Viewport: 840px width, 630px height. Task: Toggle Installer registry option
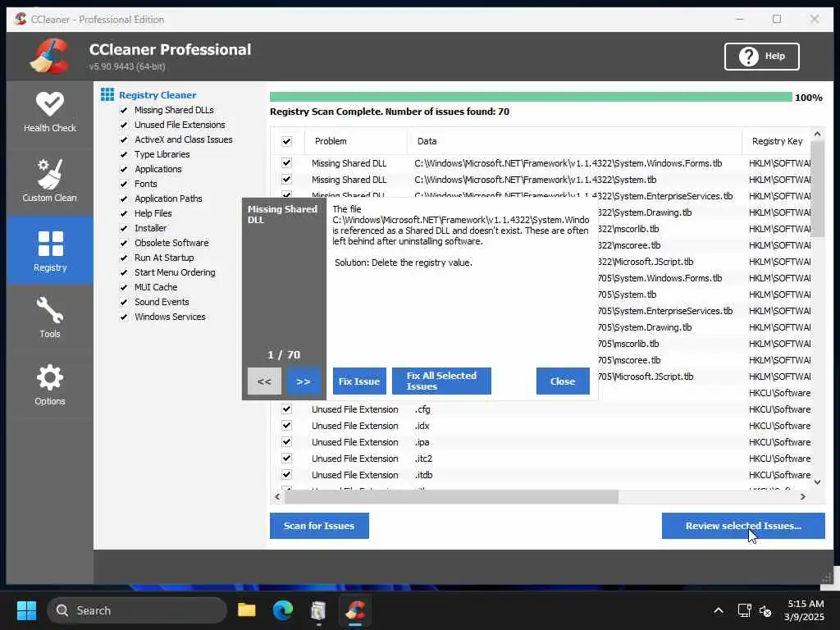coord(124,228)
